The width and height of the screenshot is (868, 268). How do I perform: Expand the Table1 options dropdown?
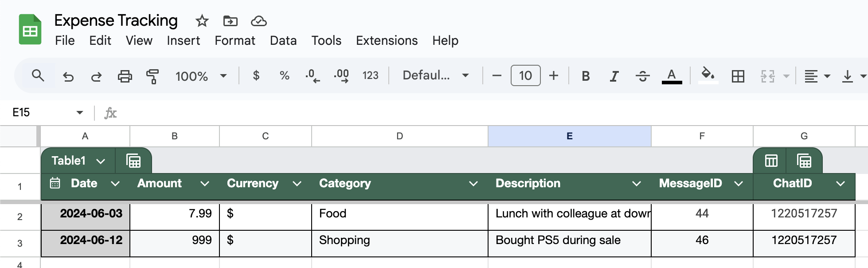pos(101,161)
